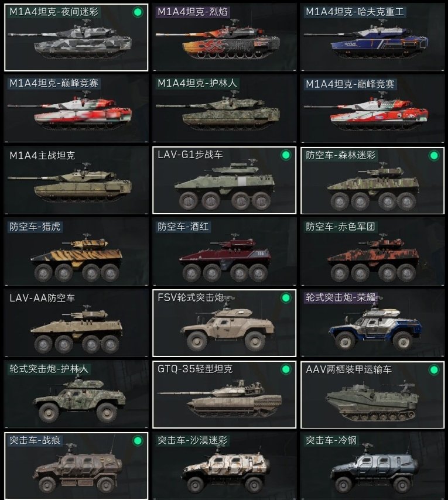Click green indicator on GTQ-35轻型坦克
The height and width of the screenshot is (500, 448).
(286, 369)
